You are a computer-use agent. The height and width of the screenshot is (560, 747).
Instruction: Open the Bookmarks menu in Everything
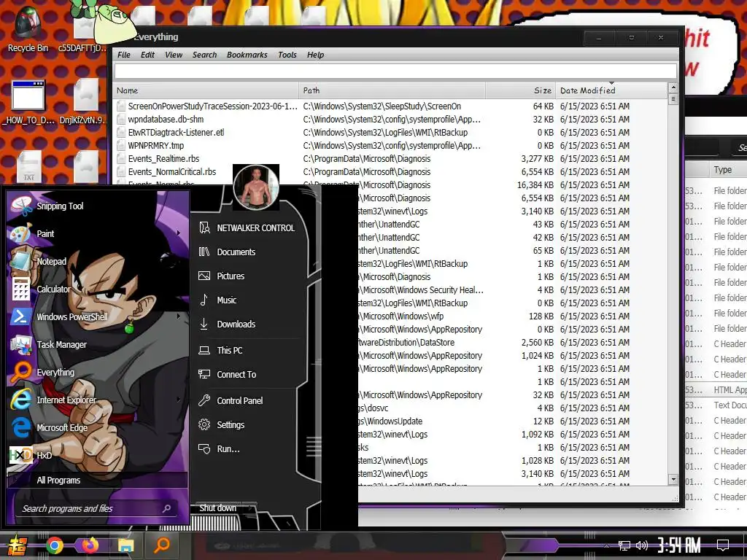click(x=247, y=55)
